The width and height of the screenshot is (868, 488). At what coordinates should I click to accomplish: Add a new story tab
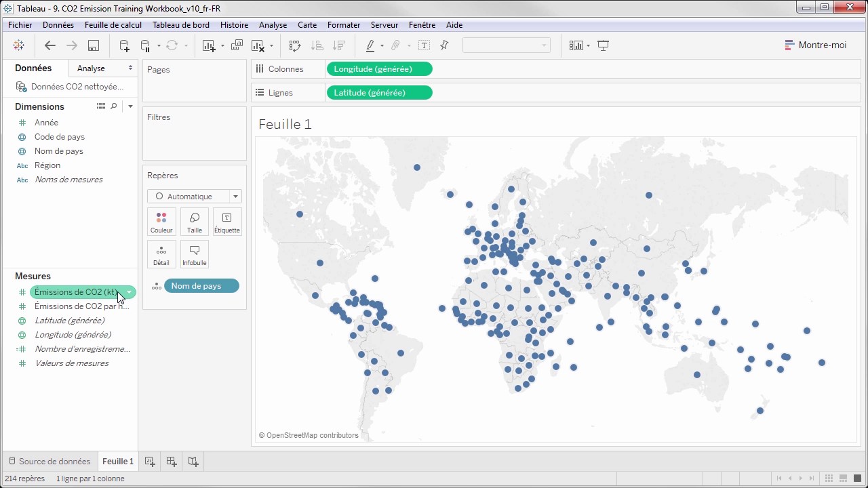193,462
